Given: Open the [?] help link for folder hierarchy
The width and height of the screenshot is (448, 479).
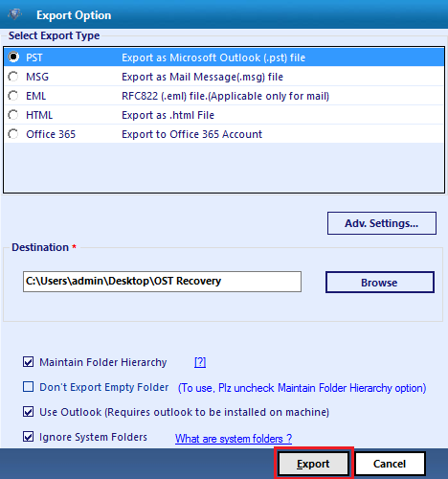Looking at the screenshot, I should (x=200, y=362).
